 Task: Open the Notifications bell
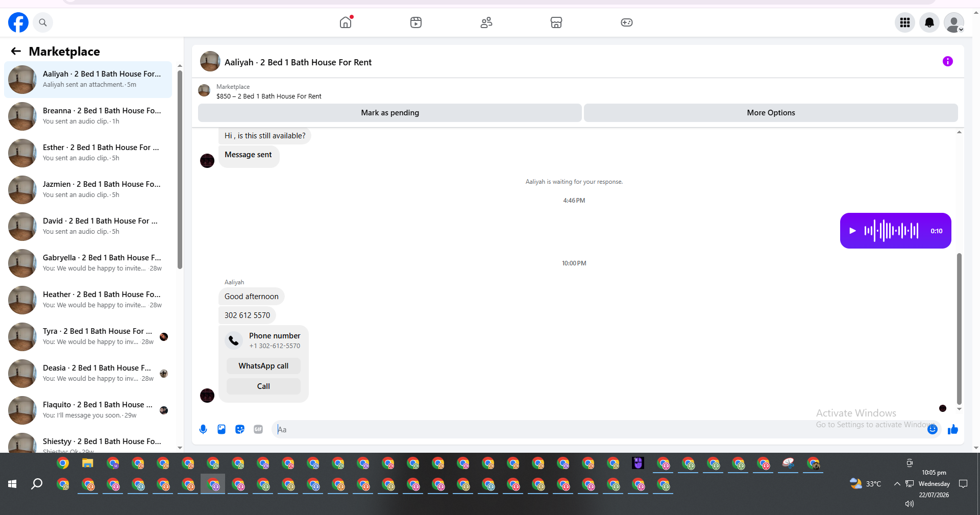pyautogui.click(x=929, y=22)
